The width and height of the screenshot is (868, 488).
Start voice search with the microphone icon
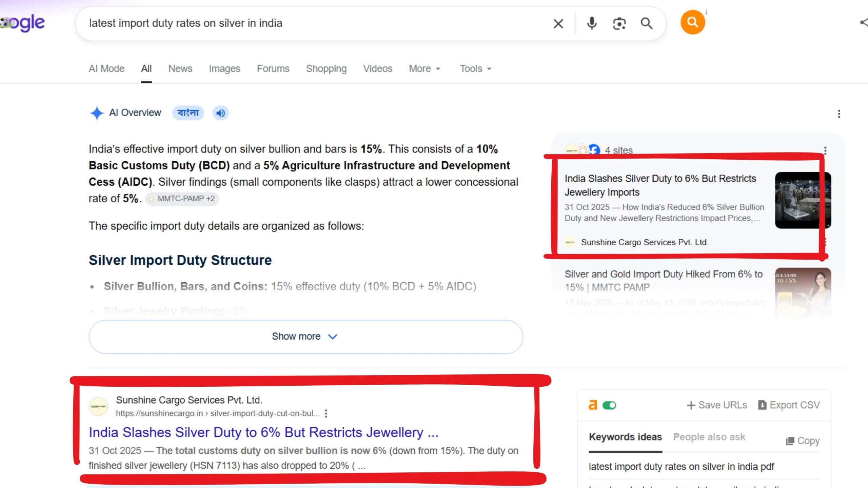click(x=592, y=24)
